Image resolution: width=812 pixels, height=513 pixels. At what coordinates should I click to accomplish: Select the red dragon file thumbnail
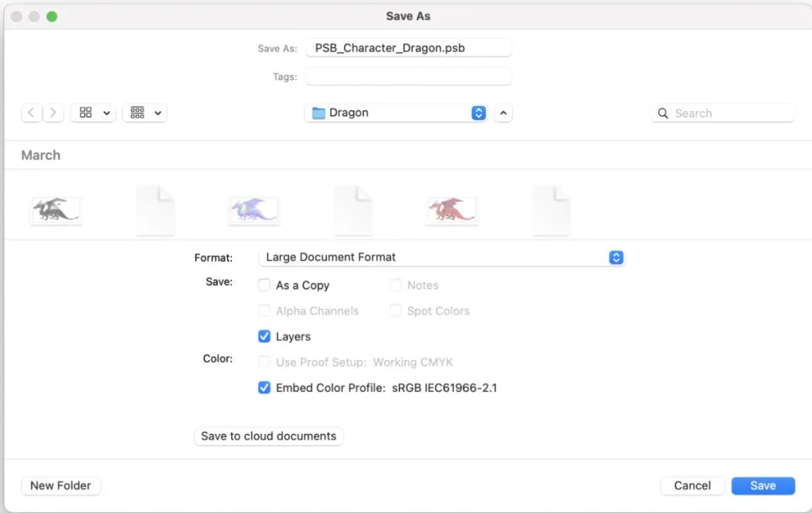[x=452, y=210]
